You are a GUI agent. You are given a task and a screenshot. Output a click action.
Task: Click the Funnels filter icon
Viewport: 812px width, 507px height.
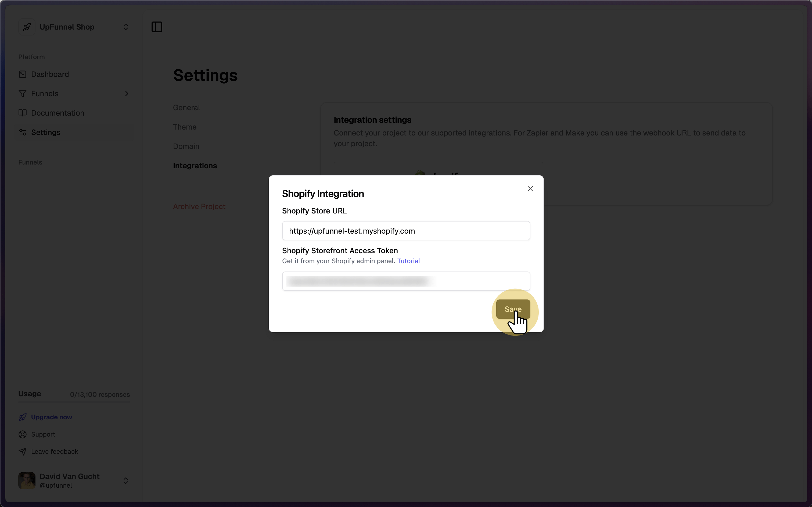23,94
